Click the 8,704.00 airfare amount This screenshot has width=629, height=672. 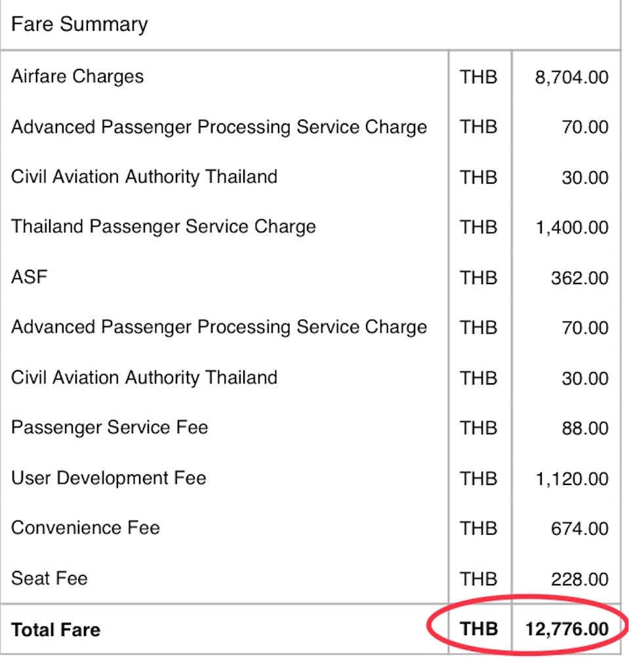pyautogui.click(x=571, y=77)
